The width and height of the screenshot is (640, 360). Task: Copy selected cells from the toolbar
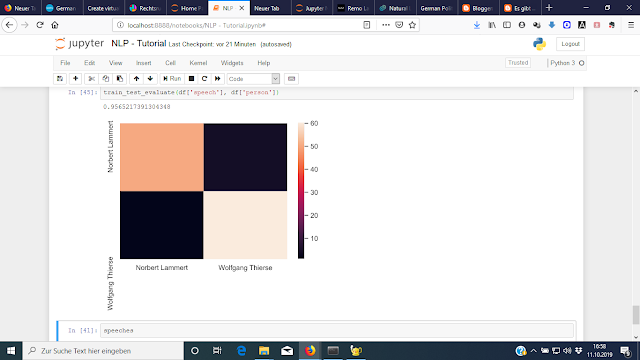(x=106, y=79)
